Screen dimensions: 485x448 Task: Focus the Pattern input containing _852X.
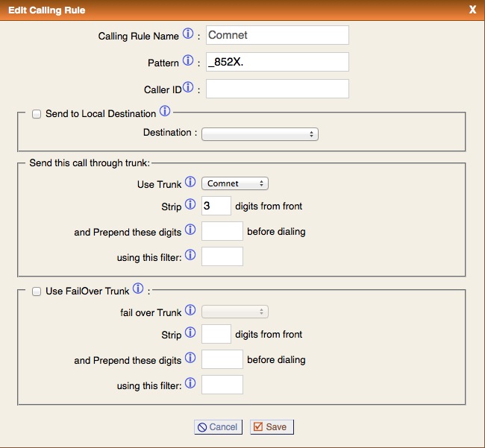click(277, 62)
